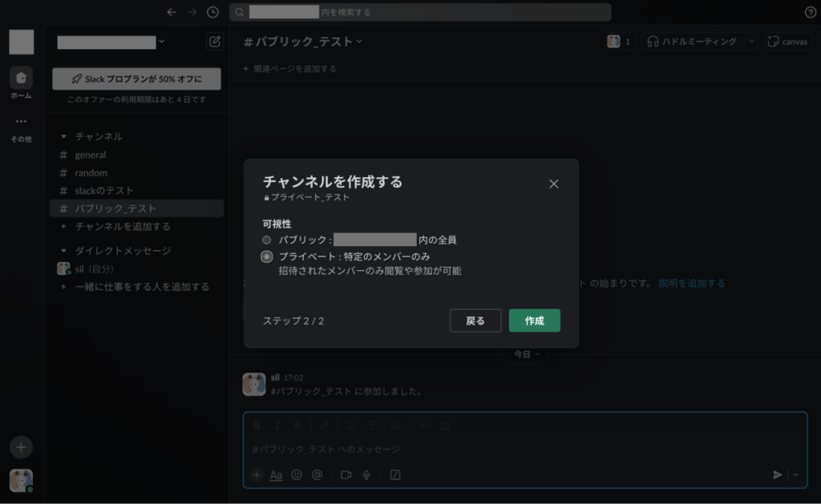Close the channel creation dialog
This screenshot has width=821, height=504.
pos(553,183)
